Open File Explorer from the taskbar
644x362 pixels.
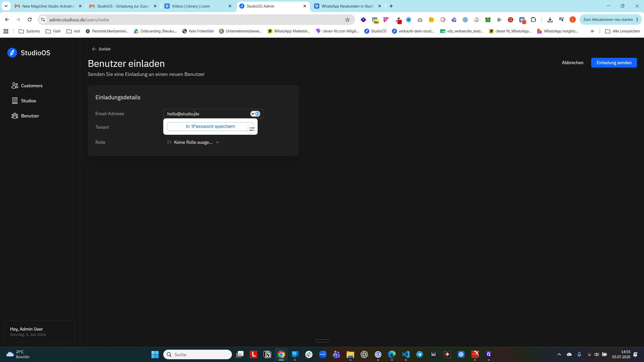click(350, 354)
